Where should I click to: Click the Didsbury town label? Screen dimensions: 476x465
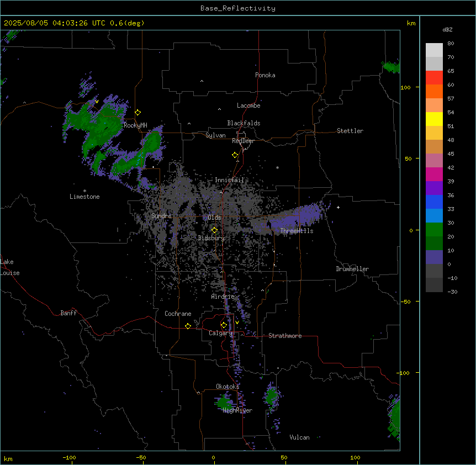[x=211, y=238]
